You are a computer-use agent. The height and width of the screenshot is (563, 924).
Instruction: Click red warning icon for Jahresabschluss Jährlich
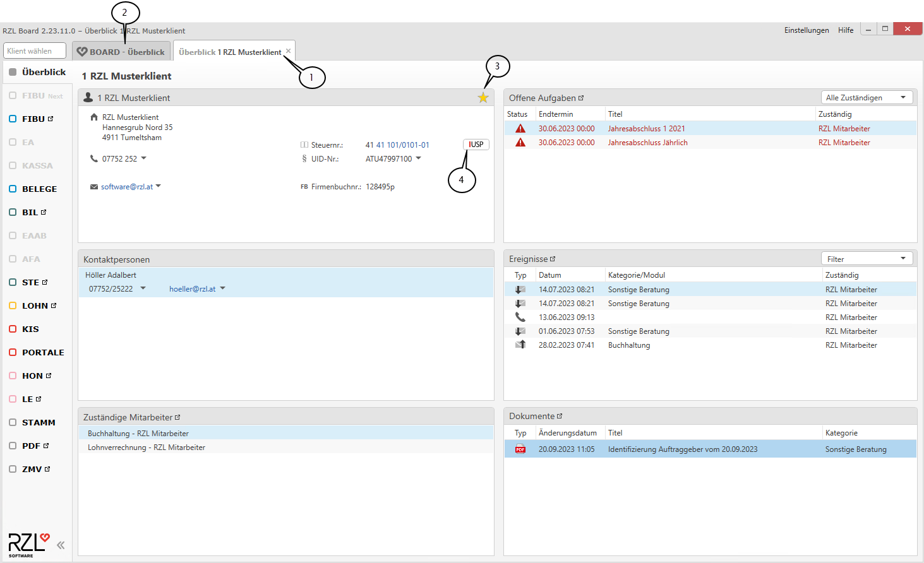pos(520,143)
